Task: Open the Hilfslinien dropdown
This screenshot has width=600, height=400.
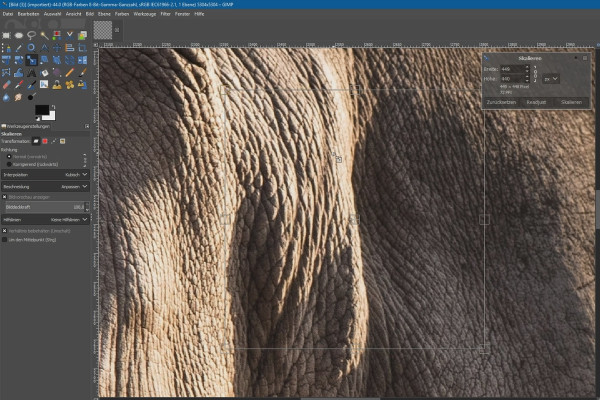Action: point(45,220)
